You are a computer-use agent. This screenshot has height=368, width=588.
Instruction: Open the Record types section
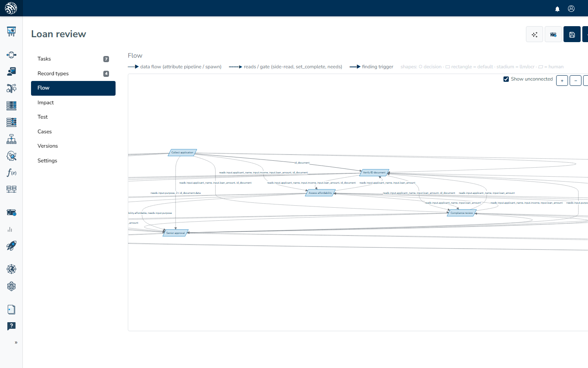pyautogui.click(x=73, y=74)
